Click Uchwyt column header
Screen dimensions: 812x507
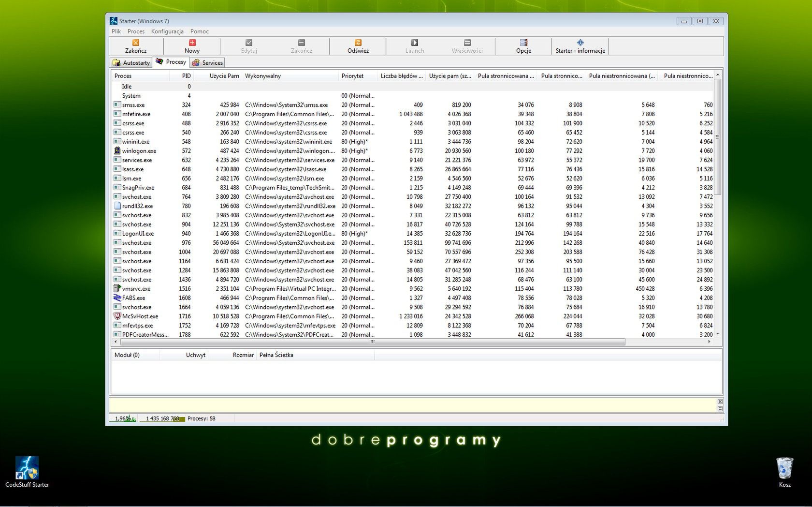(x=184, y=355)
